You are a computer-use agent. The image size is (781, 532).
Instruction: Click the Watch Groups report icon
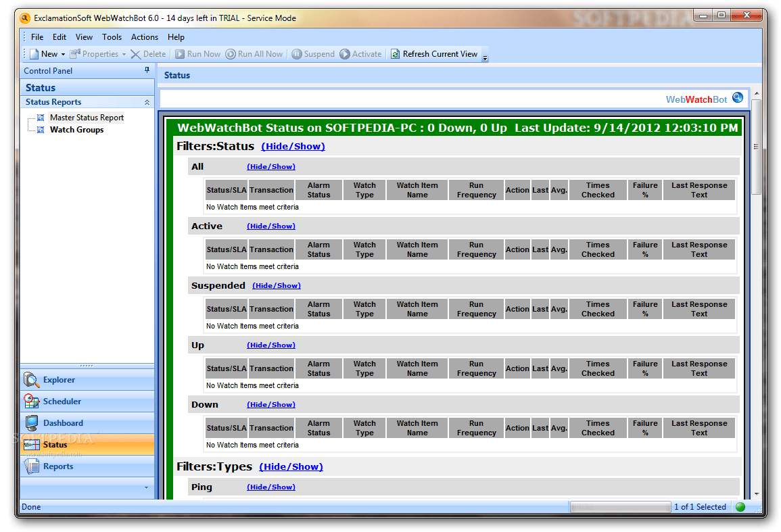tap(41, 130)
